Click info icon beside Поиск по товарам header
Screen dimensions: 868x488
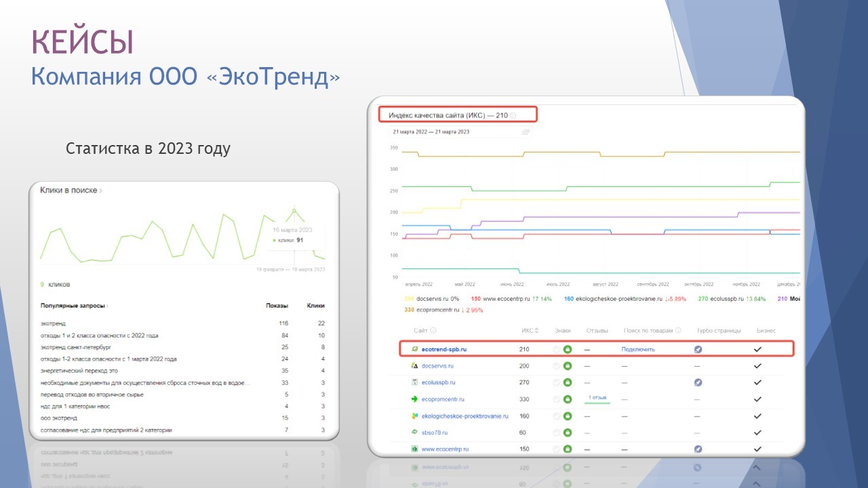(x=678, y=331)
